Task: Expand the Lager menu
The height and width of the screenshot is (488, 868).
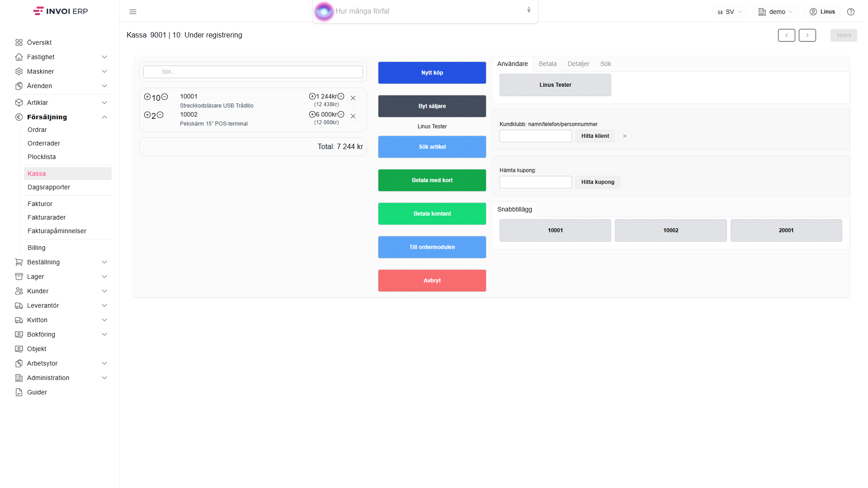Action: [61, 277]
